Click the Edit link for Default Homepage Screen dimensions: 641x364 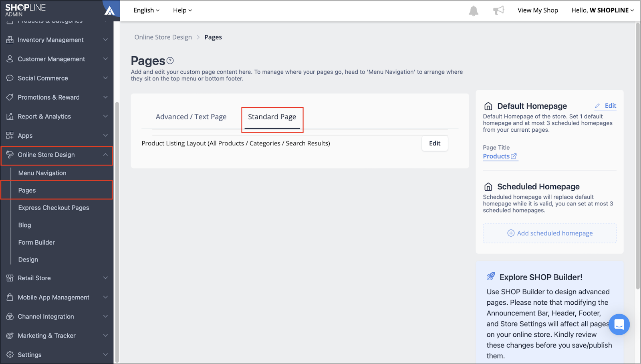coord(611,106)
